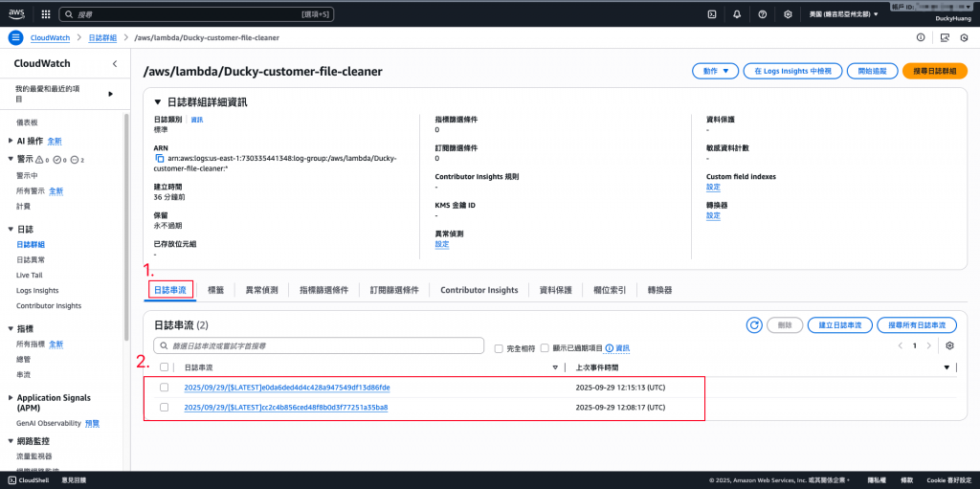The height and width of the screenshot is (489, 980).
Task: Open the region selector dropdown
Action: click(843, 13)
